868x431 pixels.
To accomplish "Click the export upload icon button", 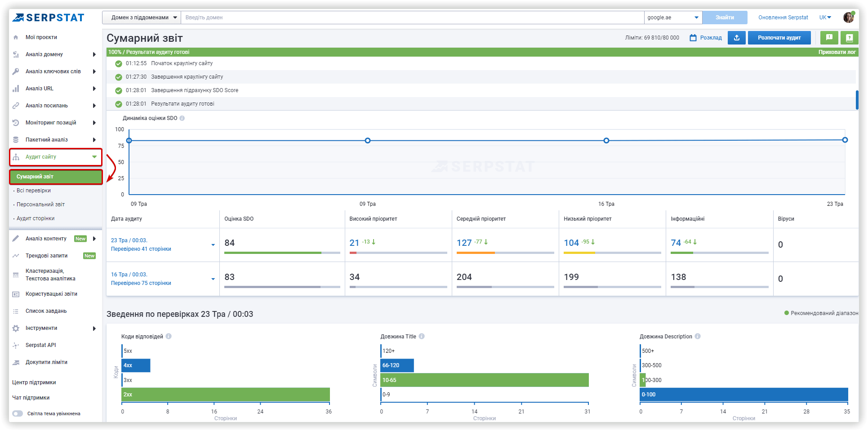I will point(736,38).
